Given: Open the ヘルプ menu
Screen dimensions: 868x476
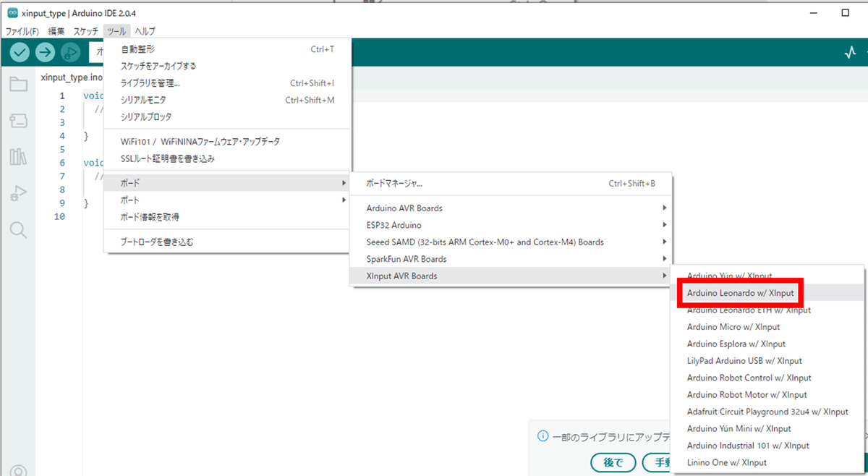Looking at the screenshot, I should pyautogui.click(x=145, y=31).
